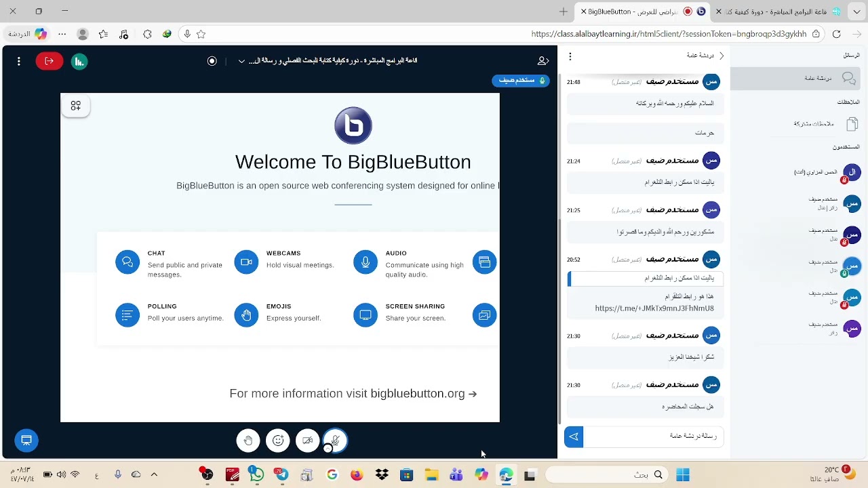Image resolution: width=868 pixels, height=488 pixels.
Task: Click the Chat feature icon on slide
Action: (127, 262)
